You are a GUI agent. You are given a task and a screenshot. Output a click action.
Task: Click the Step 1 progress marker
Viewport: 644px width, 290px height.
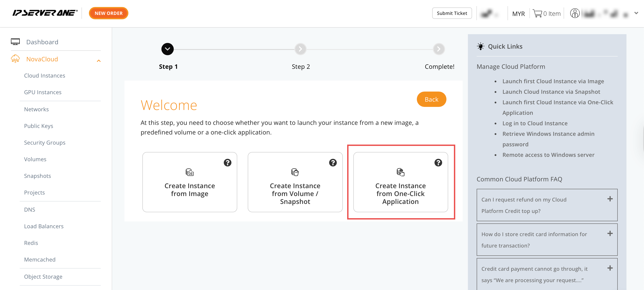(168, 49)
